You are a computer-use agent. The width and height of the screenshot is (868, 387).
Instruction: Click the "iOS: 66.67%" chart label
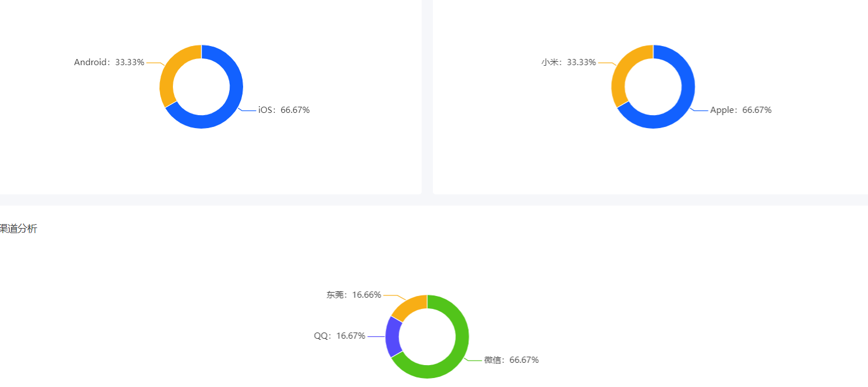pos(284,110)
